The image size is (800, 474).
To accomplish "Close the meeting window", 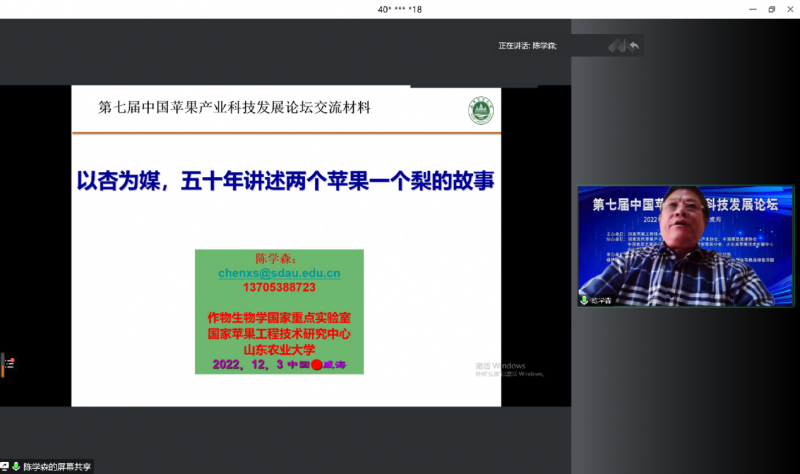I will tap(790, 9).
